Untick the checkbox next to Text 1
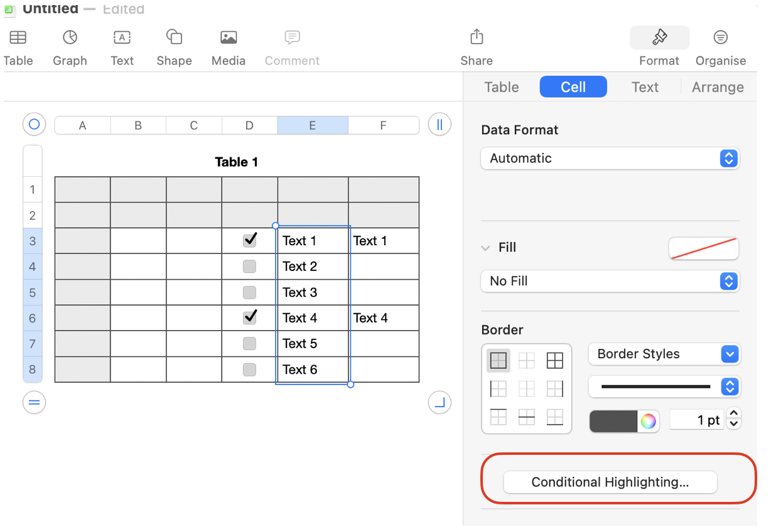 (250, 240)
